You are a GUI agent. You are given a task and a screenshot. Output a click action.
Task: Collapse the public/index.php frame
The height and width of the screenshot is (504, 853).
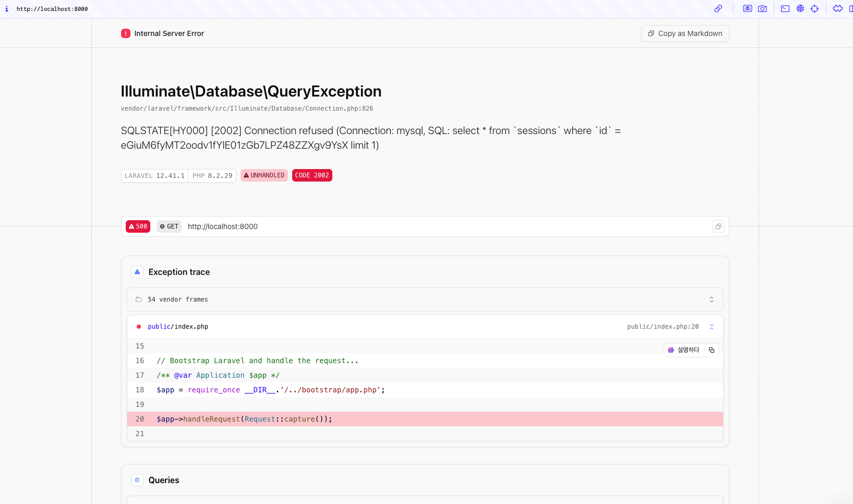(712, 327)
